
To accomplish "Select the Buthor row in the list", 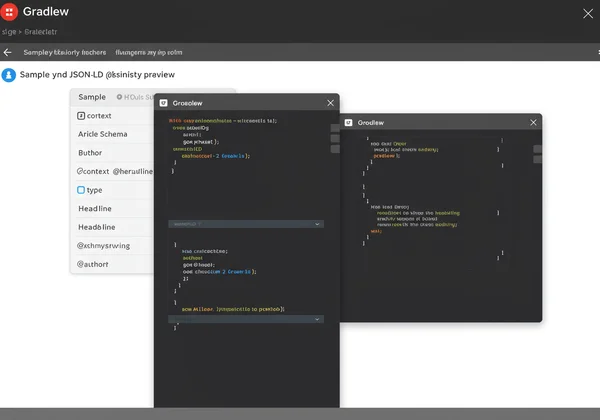I will click(x=90, y=153).
